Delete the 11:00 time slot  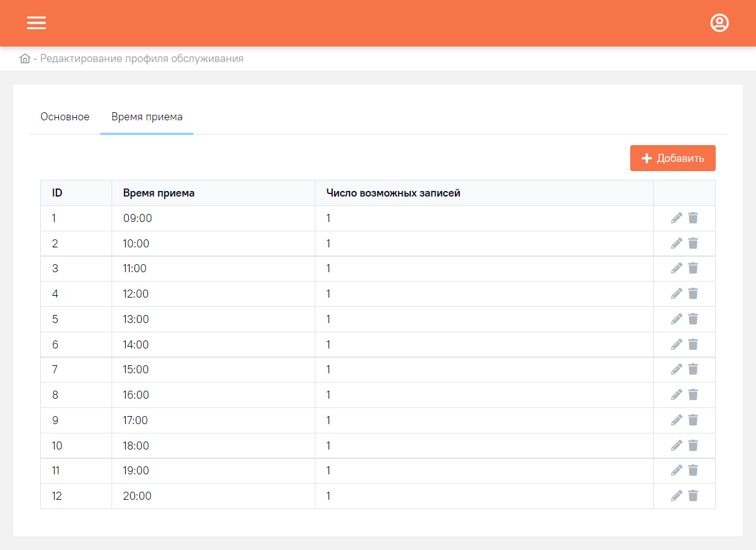[693, 268]
